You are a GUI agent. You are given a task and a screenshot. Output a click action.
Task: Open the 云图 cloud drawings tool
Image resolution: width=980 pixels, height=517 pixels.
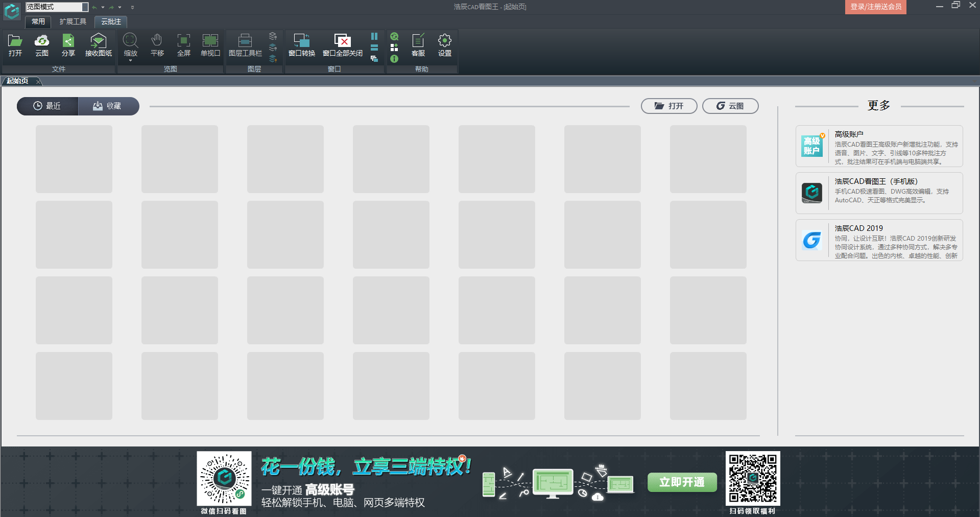(42, 45)
